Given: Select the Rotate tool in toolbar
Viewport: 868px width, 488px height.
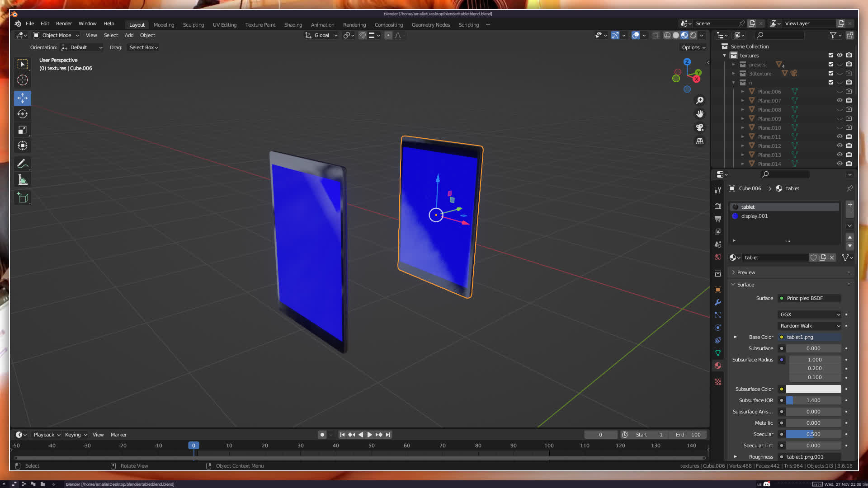Looking at the screenshot, I should coord(23,114).
